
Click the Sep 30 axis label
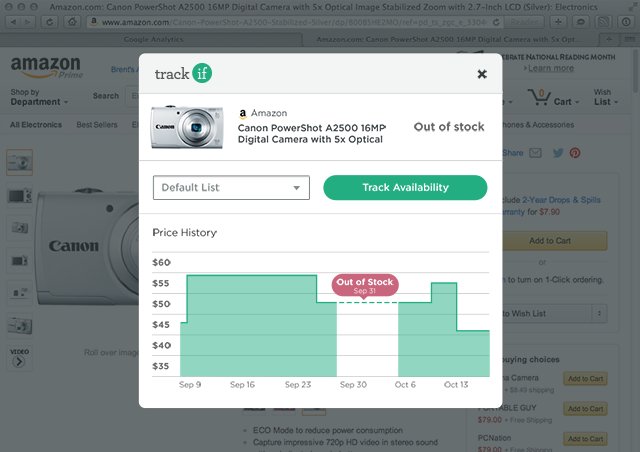(353, 385)
